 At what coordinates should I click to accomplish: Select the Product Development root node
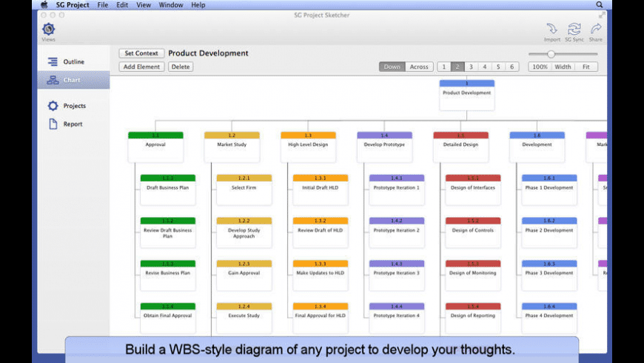[467, 95]
